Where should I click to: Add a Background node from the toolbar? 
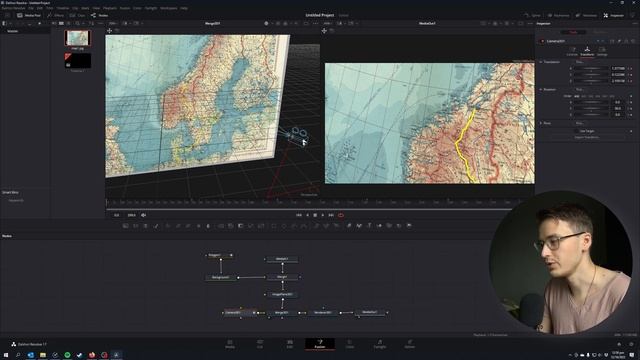point(126,226)
